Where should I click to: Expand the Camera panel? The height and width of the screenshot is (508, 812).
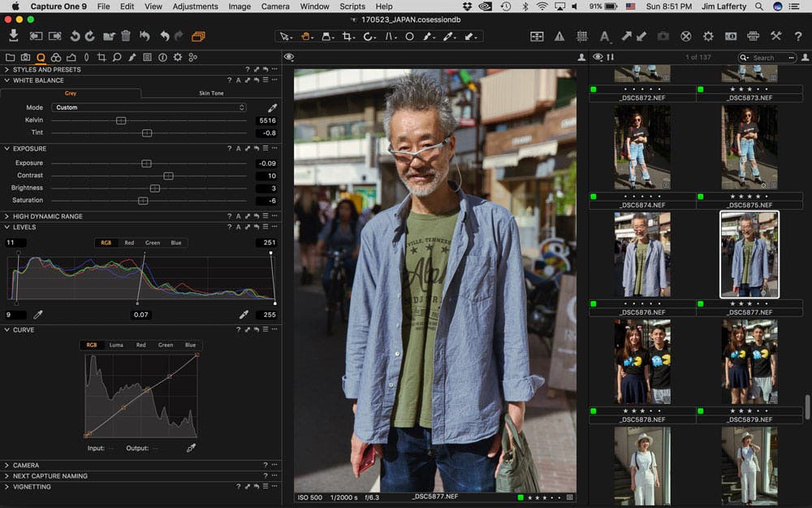pyautogui.click(x=6, y=466)
